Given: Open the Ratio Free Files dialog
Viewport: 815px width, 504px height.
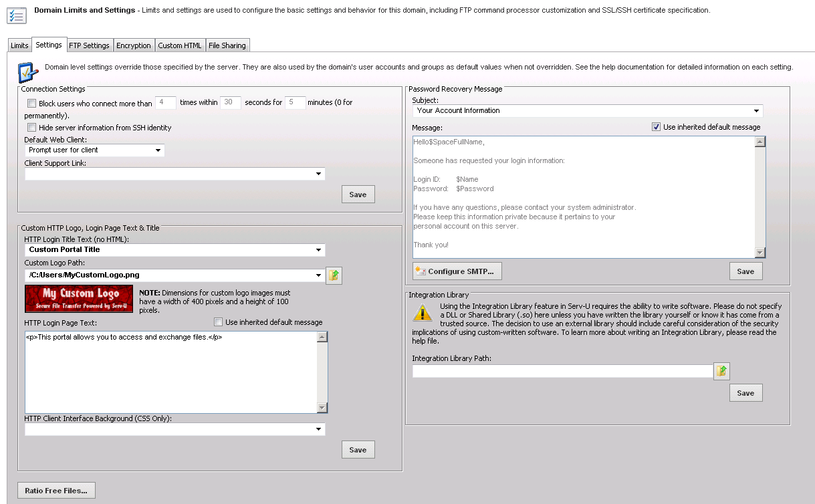Looking at the screenshot, I should pyautogui.click(x=55, y=490).
